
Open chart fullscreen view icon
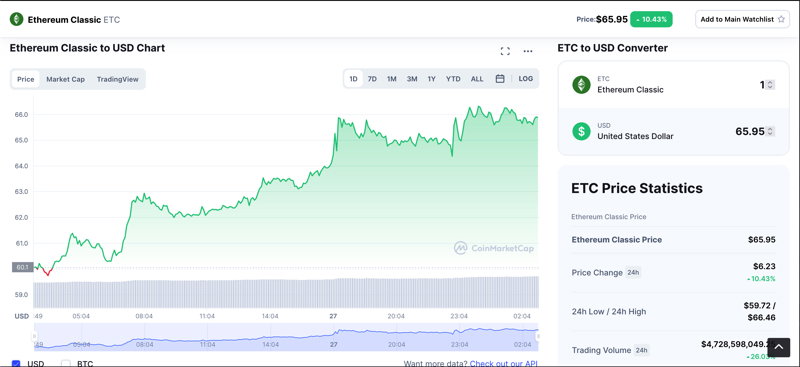(505, 51)
